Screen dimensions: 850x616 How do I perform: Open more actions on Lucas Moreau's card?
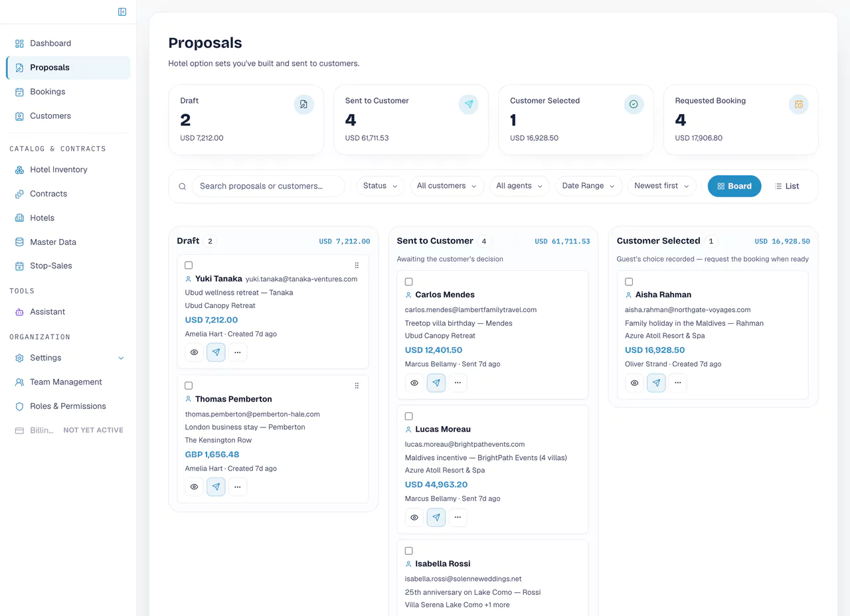(x=458, y=517)
